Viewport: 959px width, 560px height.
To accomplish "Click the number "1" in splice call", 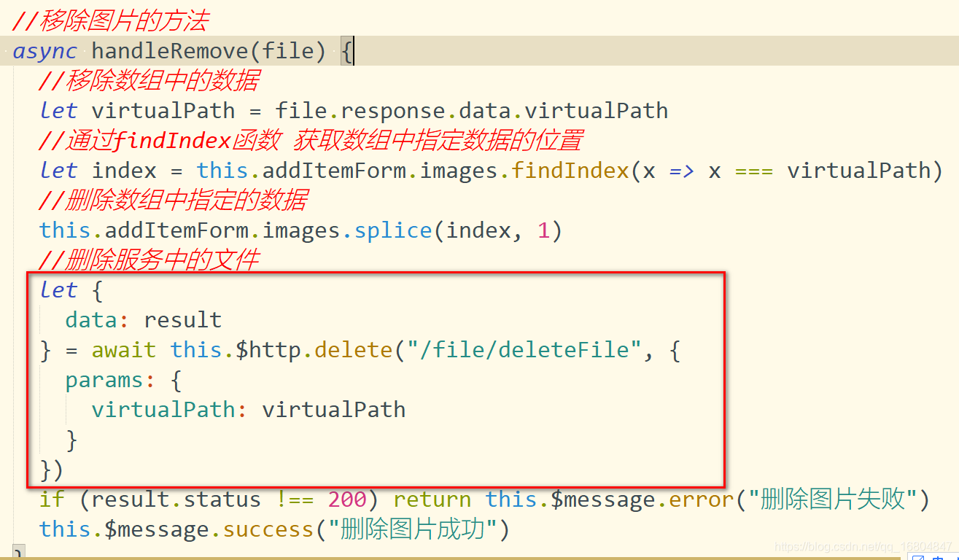I will point(543,230).
